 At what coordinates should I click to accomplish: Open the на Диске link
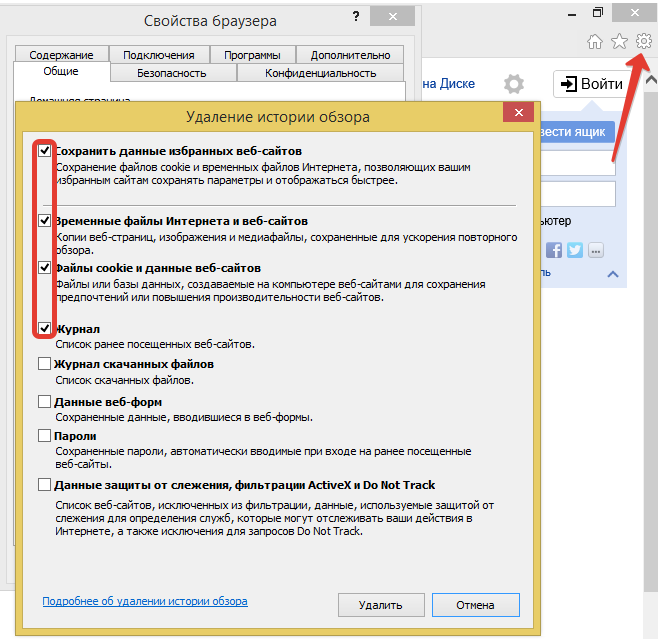[x=449, y=84]
